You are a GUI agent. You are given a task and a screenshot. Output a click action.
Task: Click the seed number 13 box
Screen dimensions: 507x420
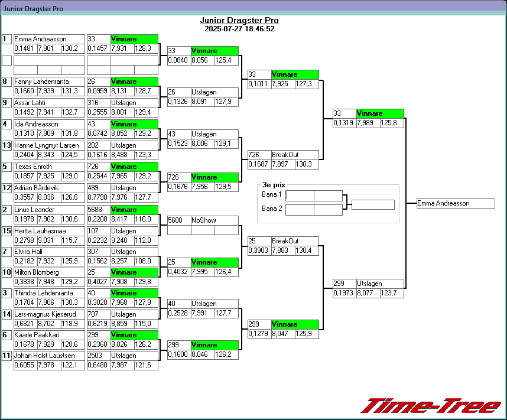click(7, 145)
